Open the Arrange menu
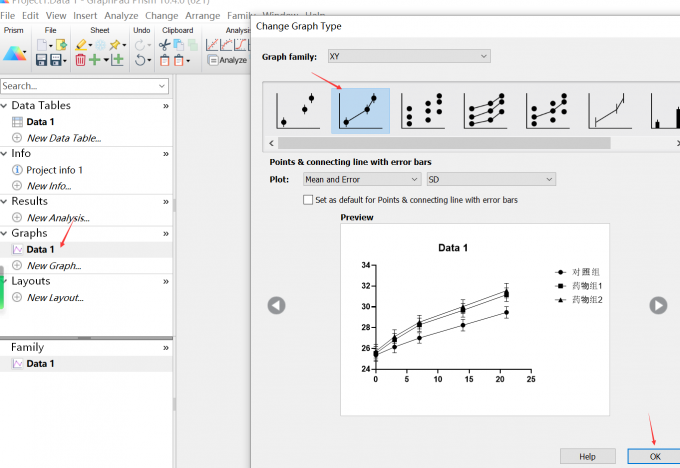680x468 pixels. point(202,16)
